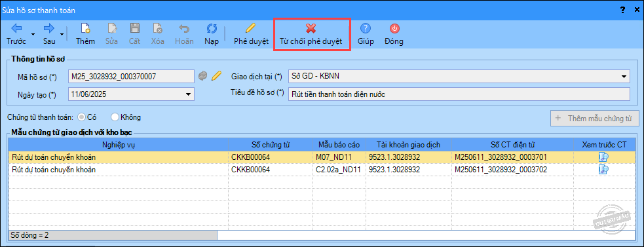The width and height of the screenshot is (644, 247).
Task: Click the Thêm (add) toolbar icon
Action: click(85, 28)
